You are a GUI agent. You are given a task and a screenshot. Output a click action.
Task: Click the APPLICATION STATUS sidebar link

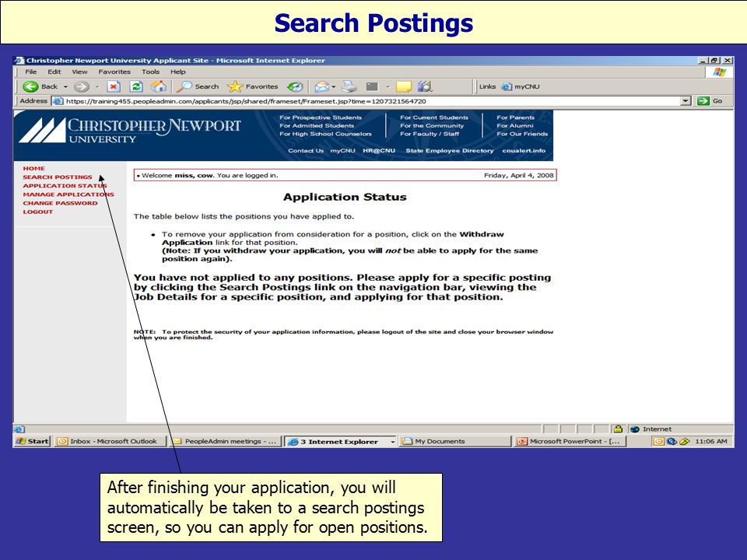(x=65, y=186)
